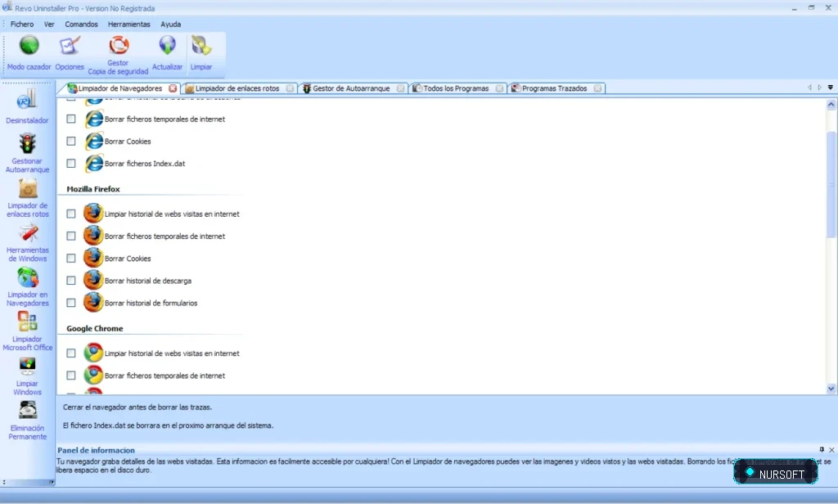Click the browser list scroll up arrow
This screenshot has width=838, height=504.
click(831, 105)
